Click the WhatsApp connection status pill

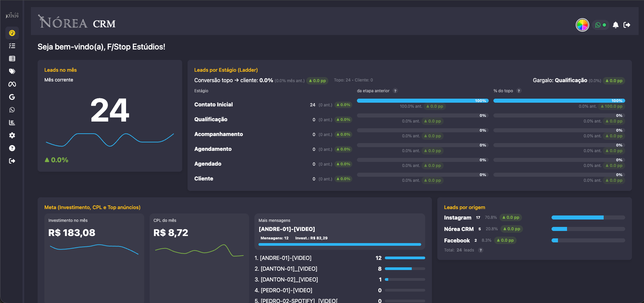(600, 25)
